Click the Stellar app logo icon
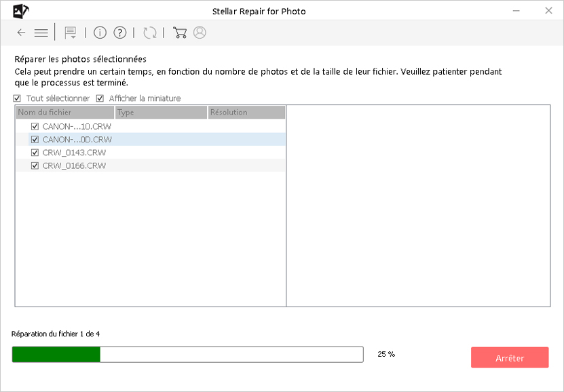 coord(20,10)
